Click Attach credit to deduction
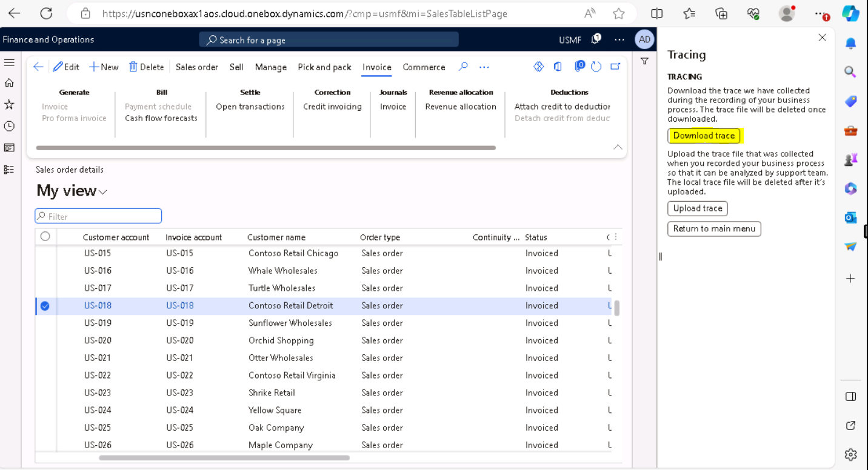Viewport: 868px width, 470px height. point(563,107)
